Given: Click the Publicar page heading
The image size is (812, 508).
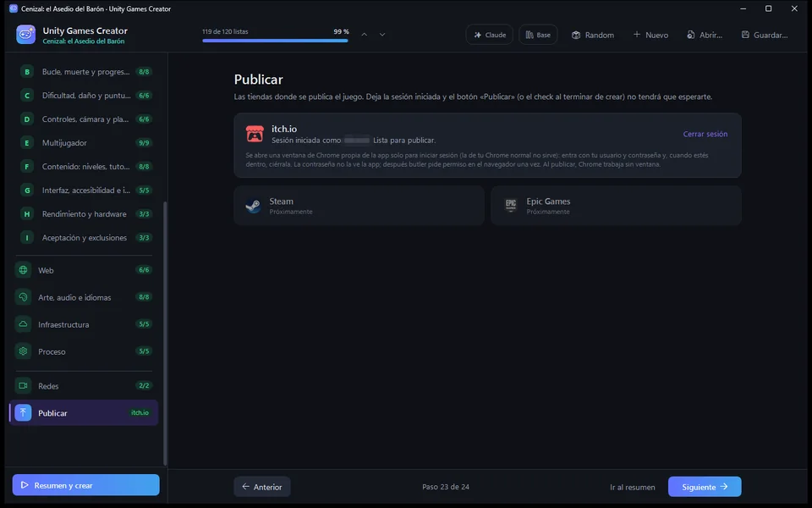Looking at the screenshot, I should pyautogui.click(x=259, y=80).
